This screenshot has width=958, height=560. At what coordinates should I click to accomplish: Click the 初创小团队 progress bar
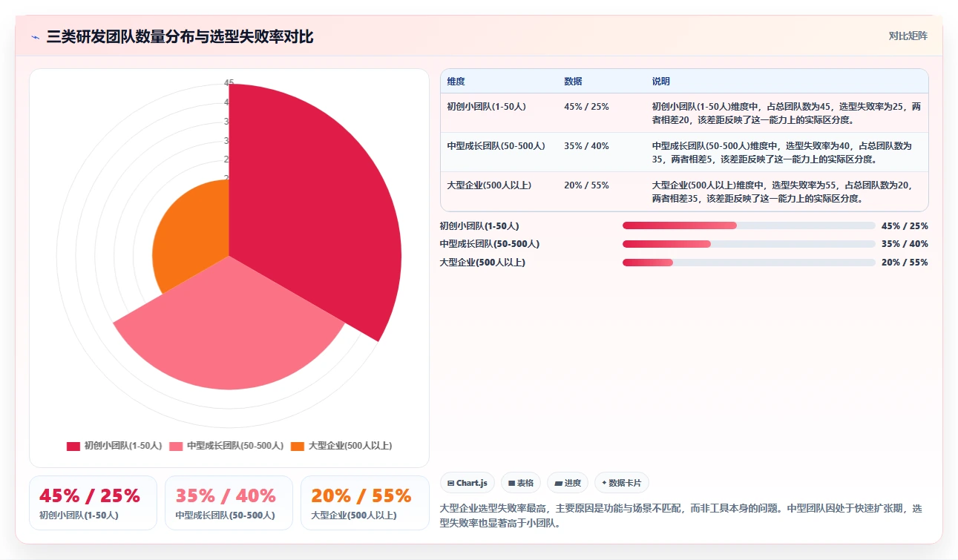749,225
